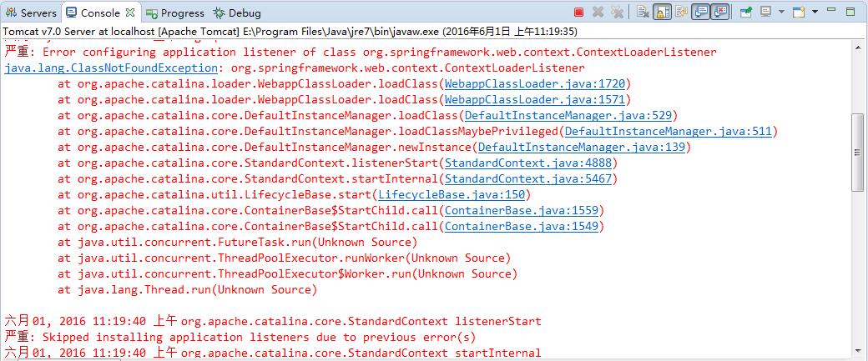
Task: Minimize the Console view panel
Action: (x=831, y=10)
